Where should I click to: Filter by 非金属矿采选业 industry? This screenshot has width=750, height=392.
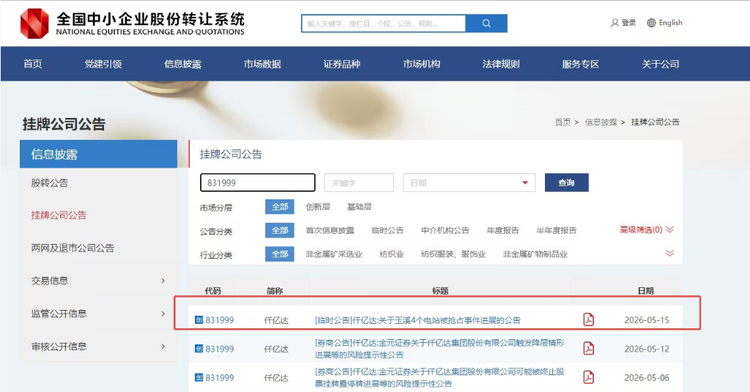pyautogui.click(x=334, y=254)
